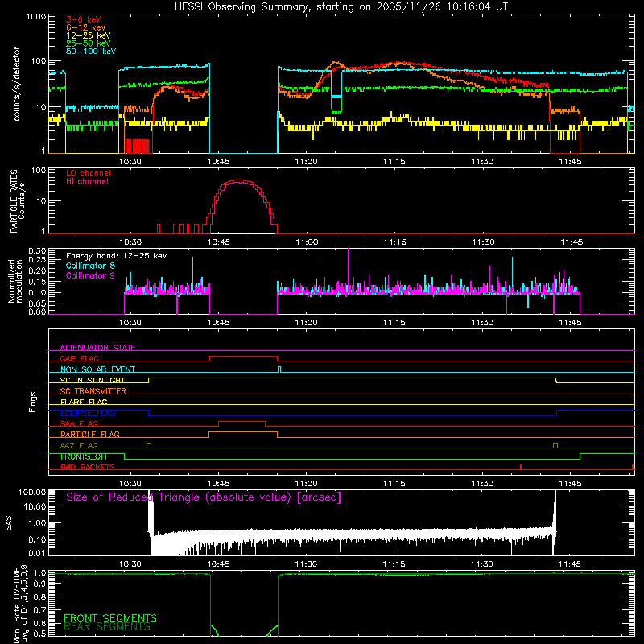Click the Collimator 8 legend label
Screen dimensions: 644x644
(90, 266)
